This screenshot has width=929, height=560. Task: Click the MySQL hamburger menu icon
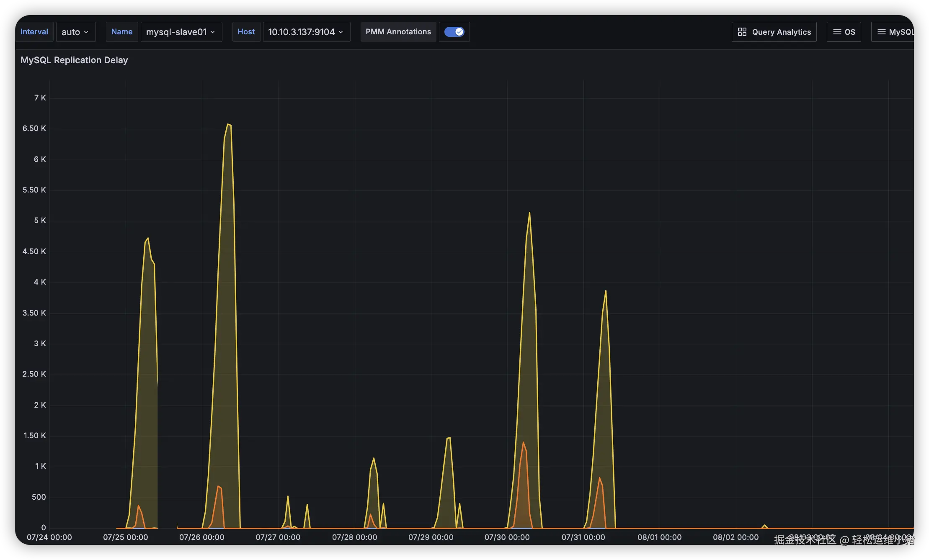click(881, 32)
